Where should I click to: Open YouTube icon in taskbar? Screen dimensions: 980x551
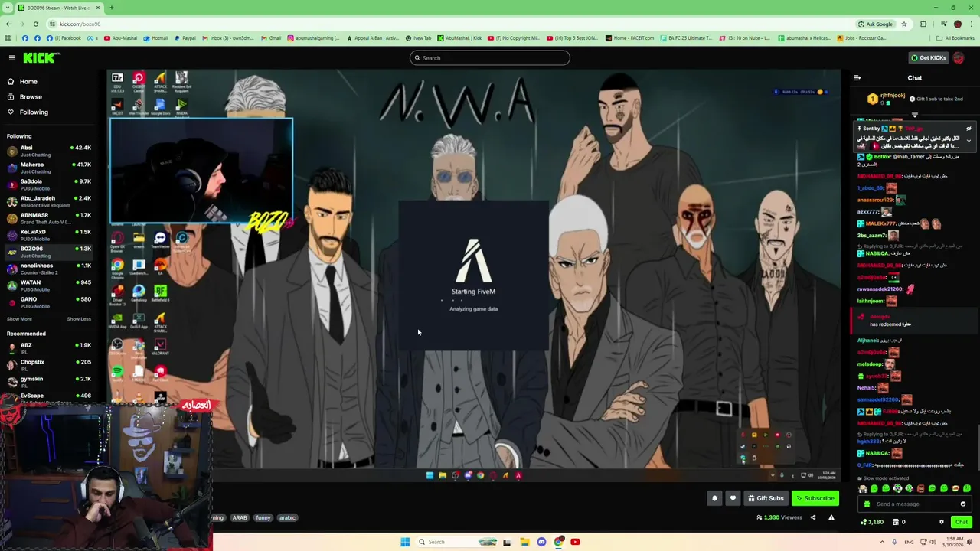575,542
